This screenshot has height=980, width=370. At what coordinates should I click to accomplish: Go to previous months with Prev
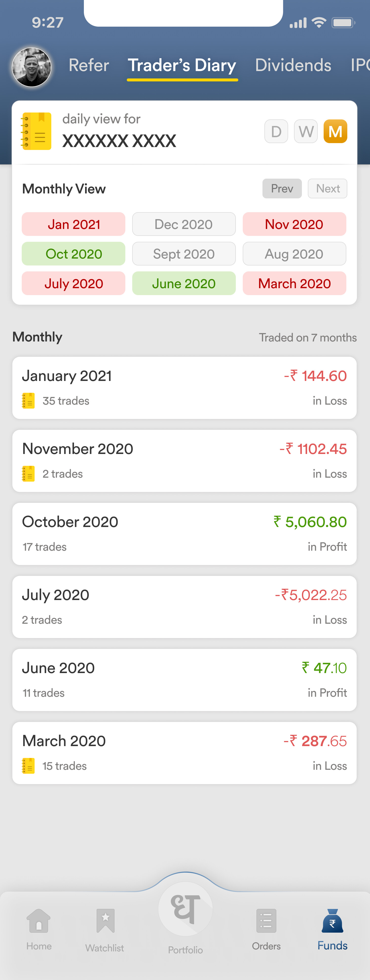click(282, 188)
